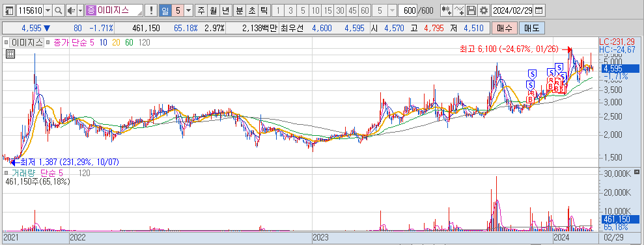Click the grid table icon in chart corner
Screen dimensions: 644x245
click(10, 54)
